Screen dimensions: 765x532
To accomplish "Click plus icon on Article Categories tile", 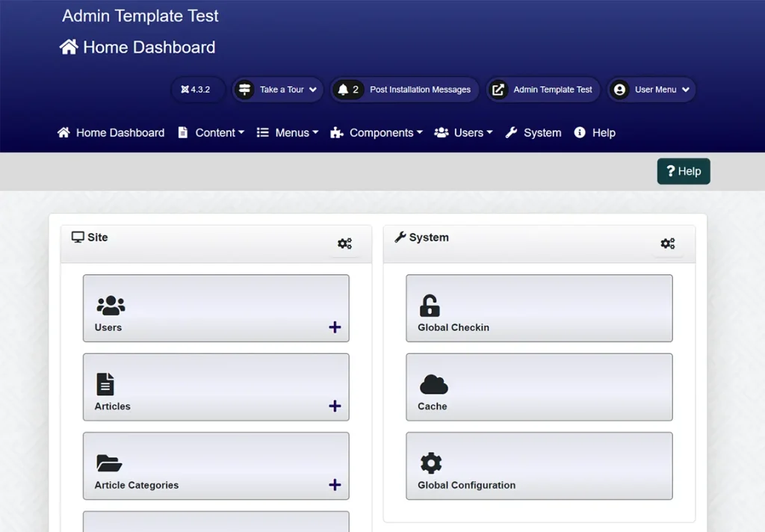I will [335, 485].
